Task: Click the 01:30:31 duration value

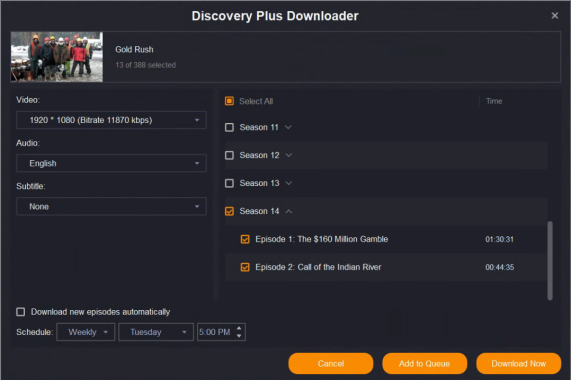Action: pos(499,239)
